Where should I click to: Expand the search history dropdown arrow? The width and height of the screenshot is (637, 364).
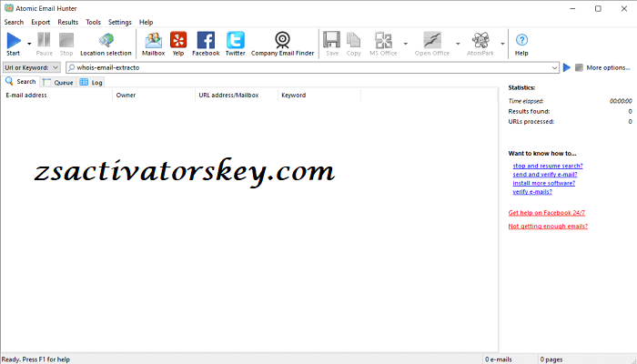tap(554, 68)
